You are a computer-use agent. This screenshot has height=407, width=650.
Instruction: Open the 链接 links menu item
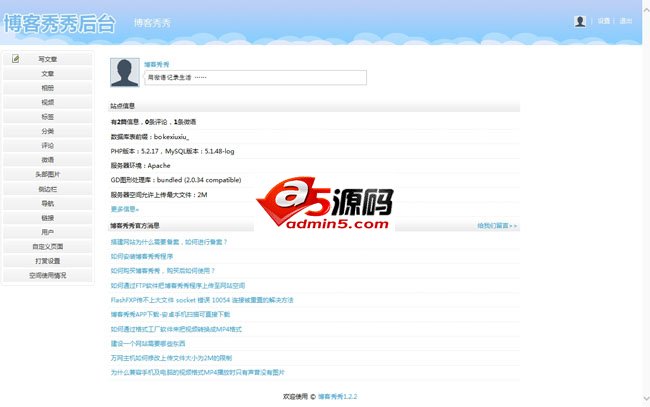tap(48, 218)
